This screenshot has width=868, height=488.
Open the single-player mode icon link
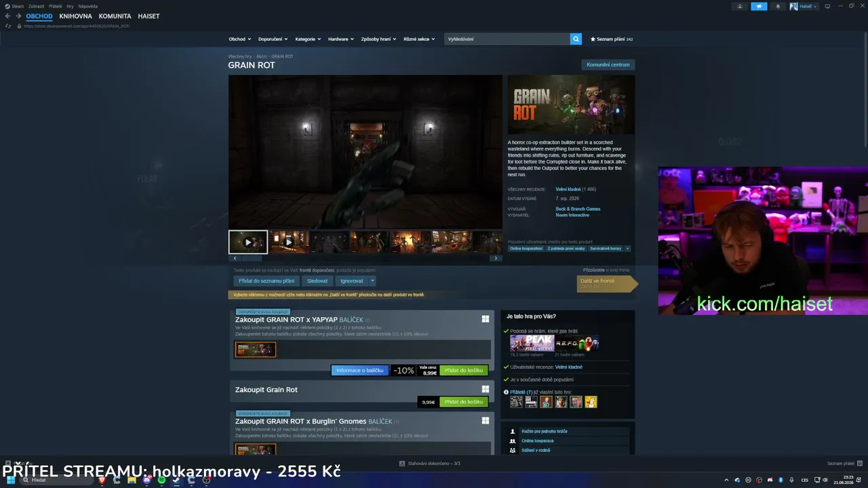click(512, 431)
